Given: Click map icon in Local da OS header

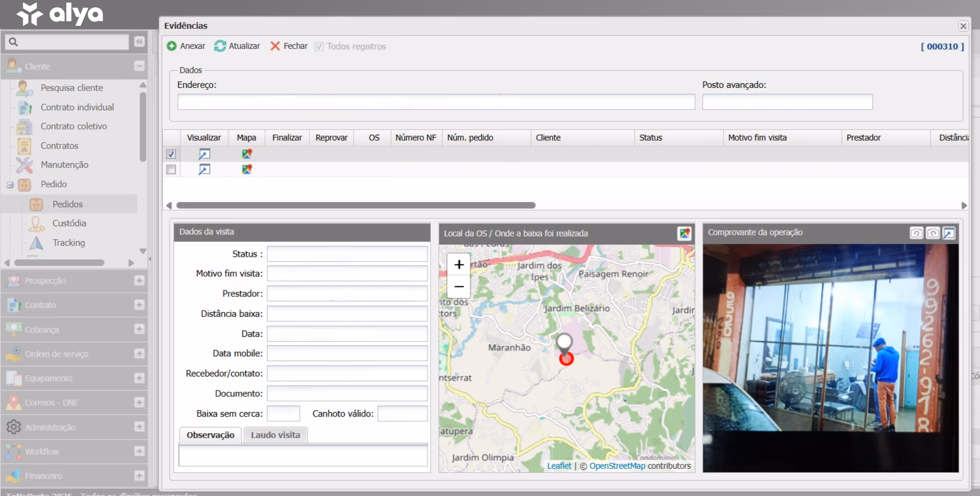Looking at the screenshot, I should point(684,233).
